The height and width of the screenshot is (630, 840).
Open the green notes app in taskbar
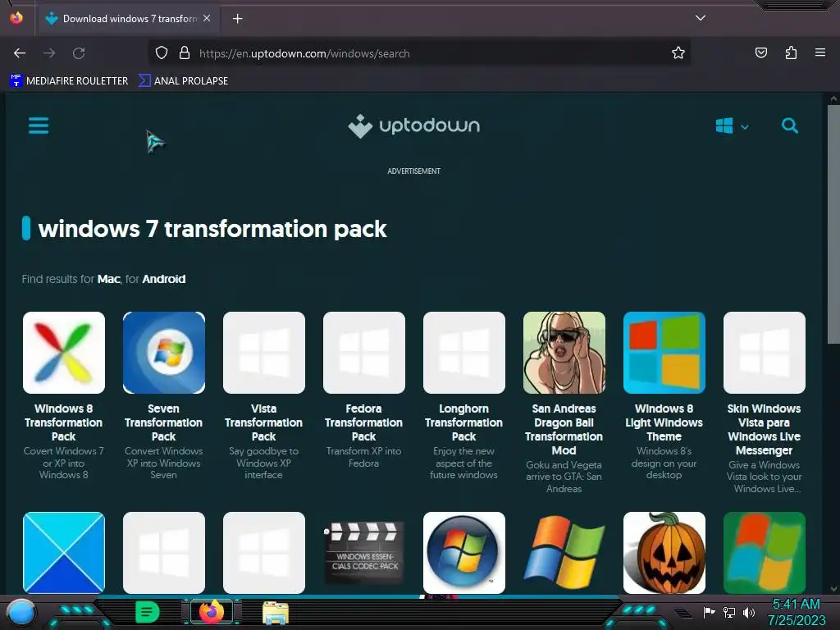coord(148,612)
